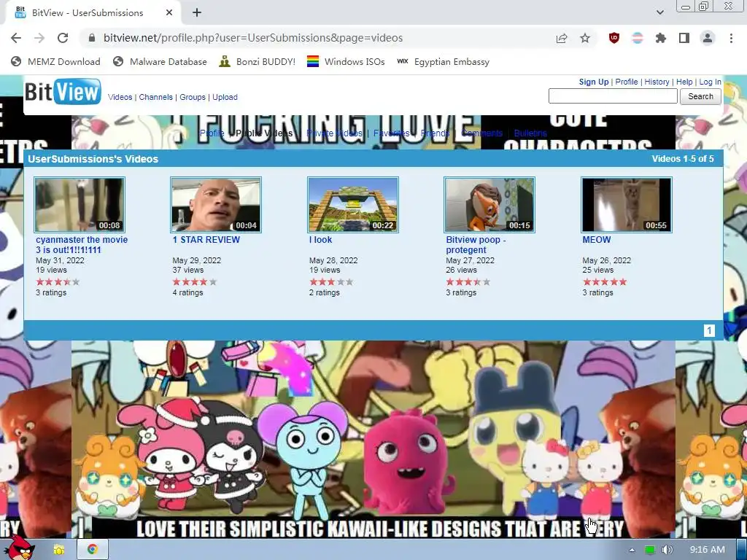The image size is (747, 560).
Task: Switch to the Friends tab
Action: tap(435, 133)
